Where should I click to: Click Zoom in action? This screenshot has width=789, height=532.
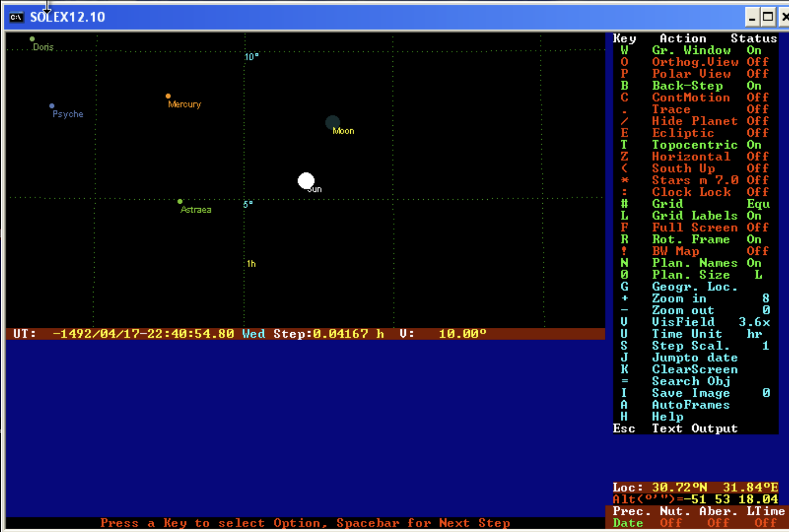click(x=679, y=298)
